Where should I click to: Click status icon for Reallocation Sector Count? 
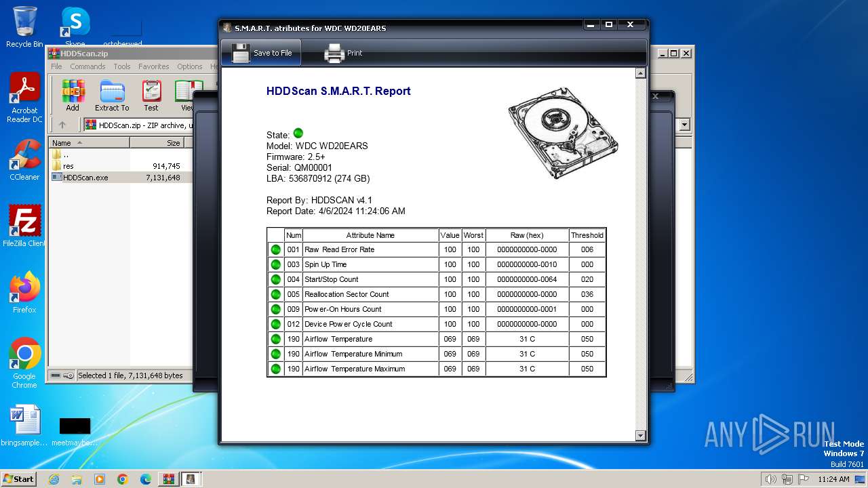click(x=275, y=294)
